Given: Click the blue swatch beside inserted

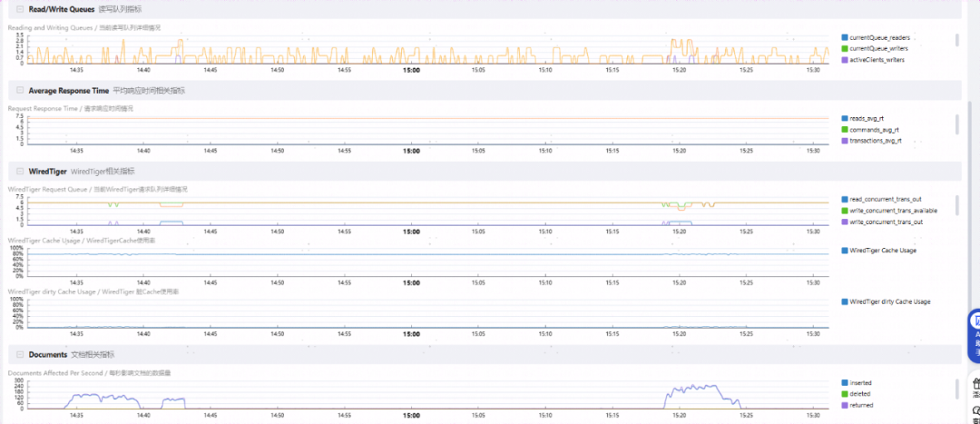Looking at the screenshot, I should (x=845, y=383).
